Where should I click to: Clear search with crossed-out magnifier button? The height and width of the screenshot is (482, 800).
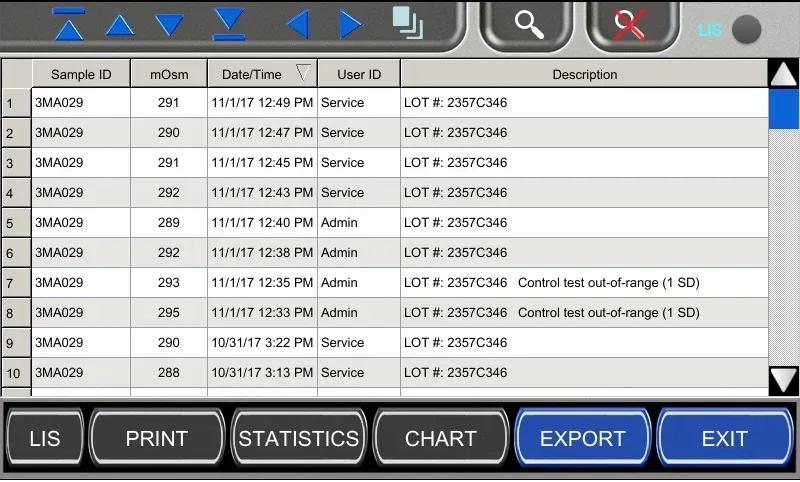pos(632,26)
